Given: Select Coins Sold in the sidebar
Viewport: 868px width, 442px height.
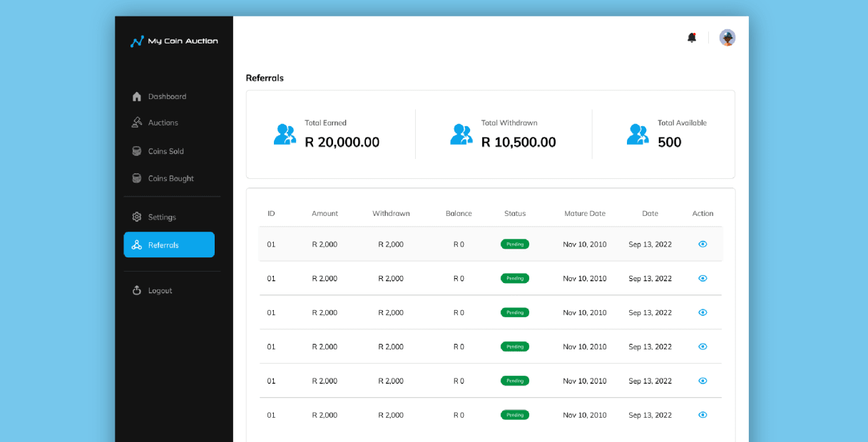Looking at the screenshot, I should click(158, 151).
